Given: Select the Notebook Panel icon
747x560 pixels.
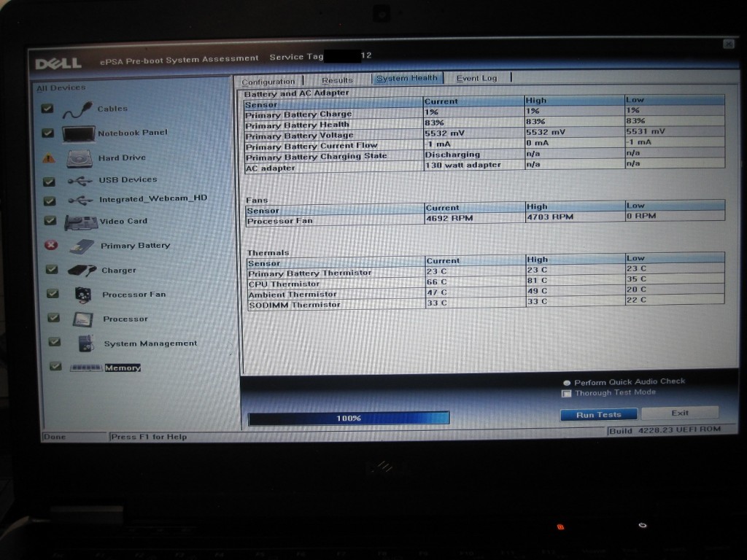Looking at the screenshot, I should (x=78, y=134).
